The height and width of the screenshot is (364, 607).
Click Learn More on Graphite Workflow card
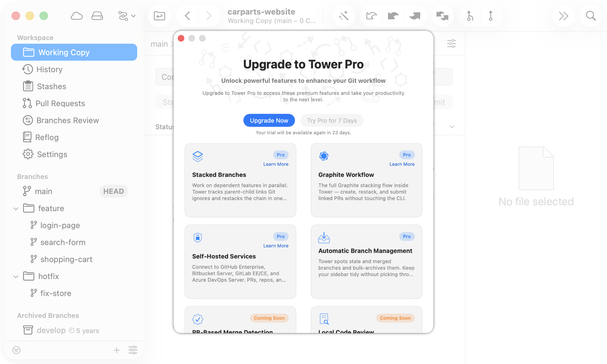point(402,164)
